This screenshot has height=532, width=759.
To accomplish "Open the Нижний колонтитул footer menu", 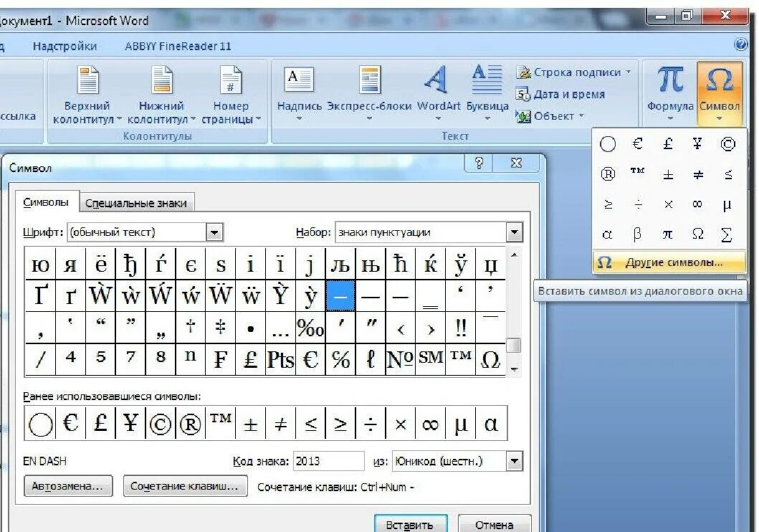I will pyautogui.click(x=161, y=95).
